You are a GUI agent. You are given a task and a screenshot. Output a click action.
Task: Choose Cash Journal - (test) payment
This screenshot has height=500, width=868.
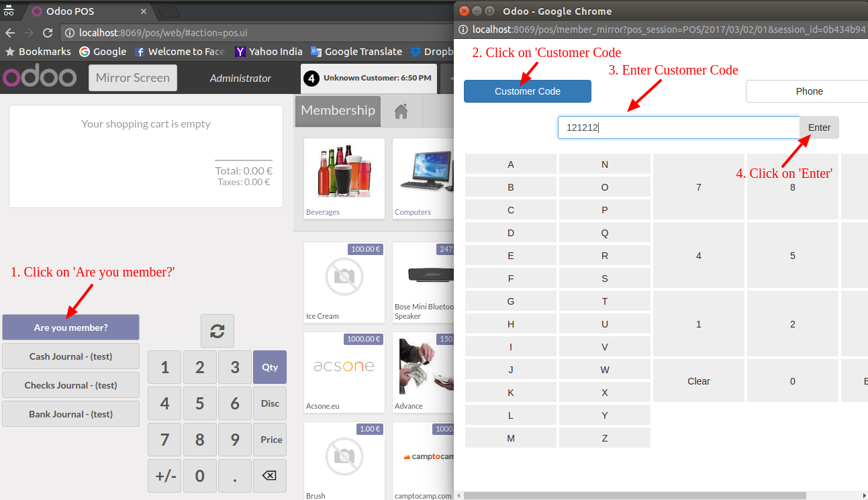coord(71,356)
